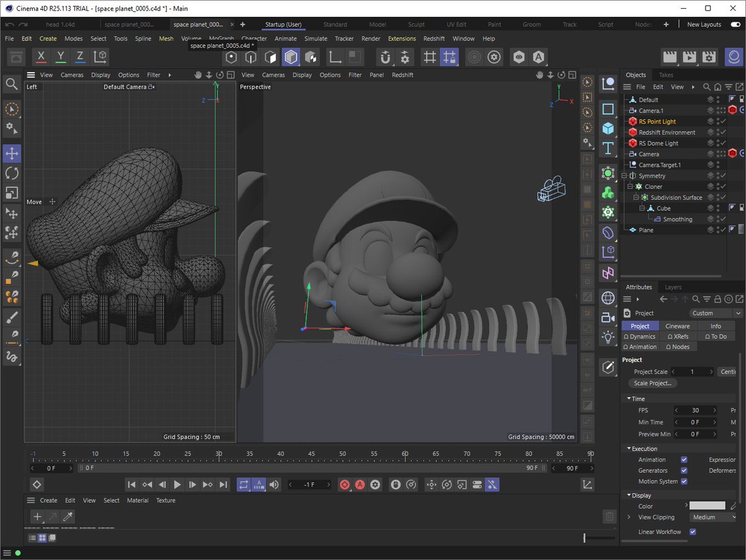Select the Move tool in left toolbar

[11, 153]
